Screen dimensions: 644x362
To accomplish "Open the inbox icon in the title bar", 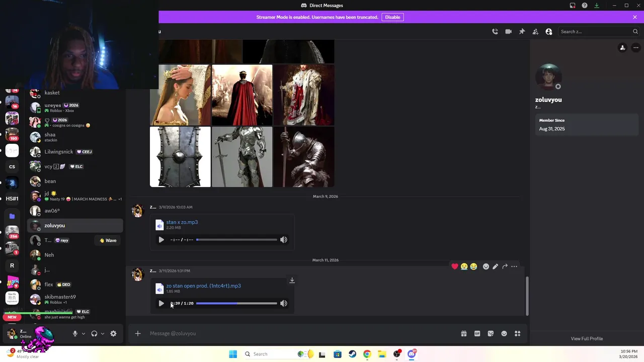I will click(x=573, y=6).
